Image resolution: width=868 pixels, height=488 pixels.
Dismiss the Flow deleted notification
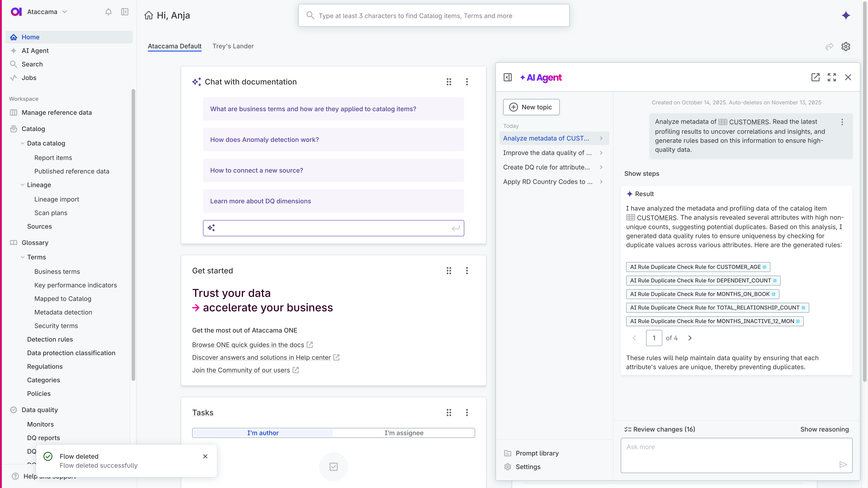[205, 456]
